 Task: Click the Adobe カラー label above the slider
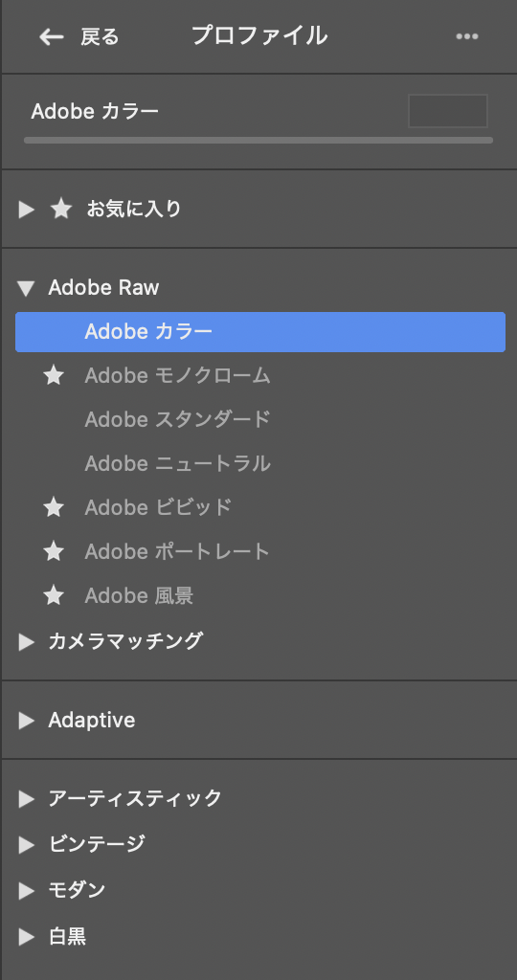(x=95, y=111)
